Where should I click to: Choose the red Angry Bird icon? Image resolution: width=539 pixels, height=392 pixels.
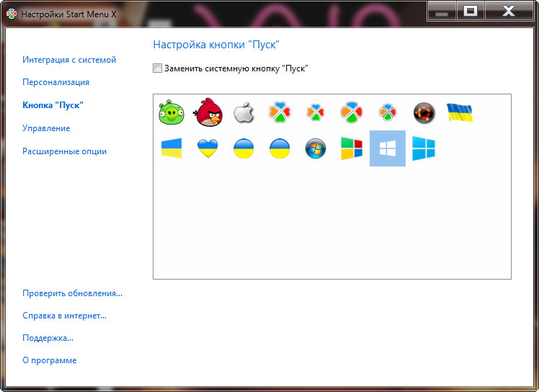(x=208, y=112)
